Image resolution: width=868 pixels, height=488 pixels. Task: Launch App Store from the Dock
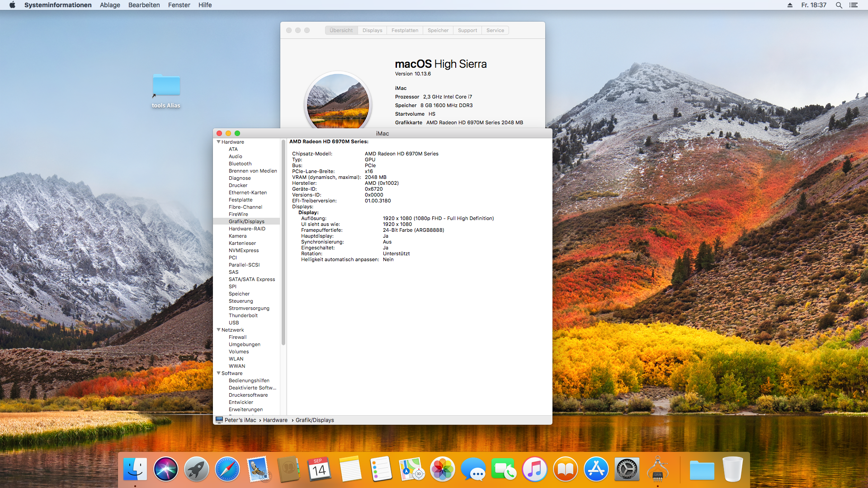coord(596,469)
